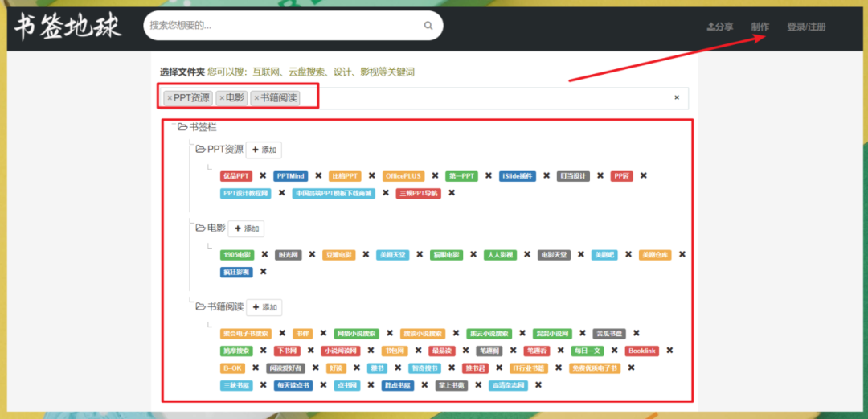Open the 中国高端PPT模板下载商城 bookmark

(x=334, y=194)
